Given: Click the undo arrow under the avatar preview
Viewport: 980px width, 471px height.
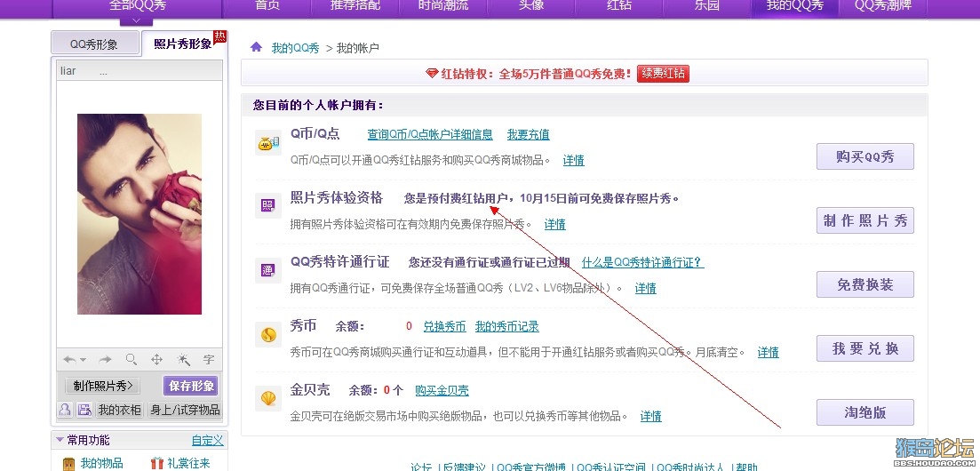Looking at the screenshot, I should point(69,360).
